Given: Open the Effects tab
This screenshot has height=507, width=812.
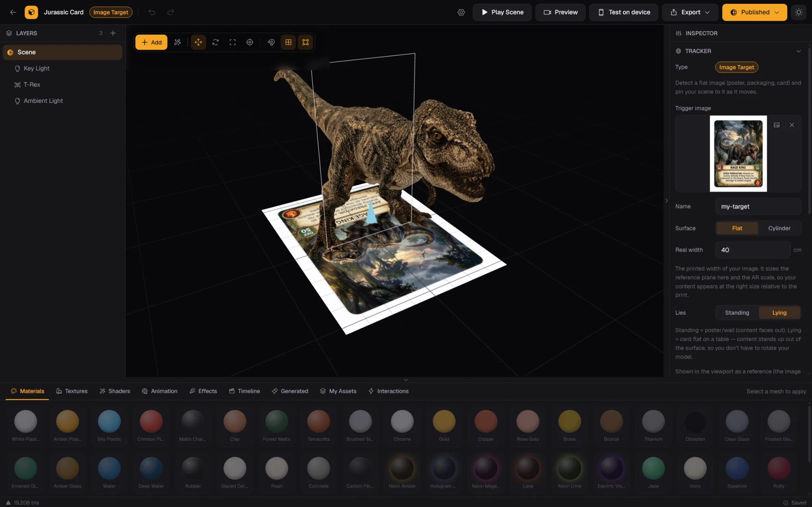Looking at the screenshot, I should pyautogui.click(x=203, y=391).
